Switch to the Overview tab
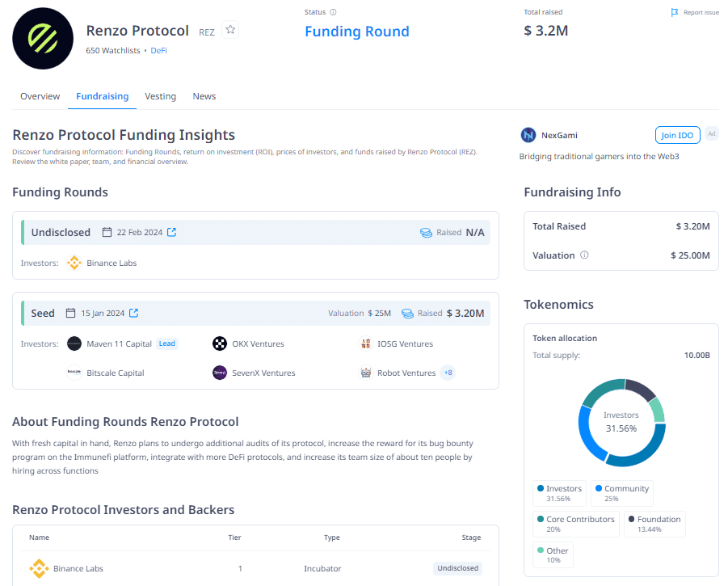The height and width of the screenshot is (586, 728). coord(40,96)
